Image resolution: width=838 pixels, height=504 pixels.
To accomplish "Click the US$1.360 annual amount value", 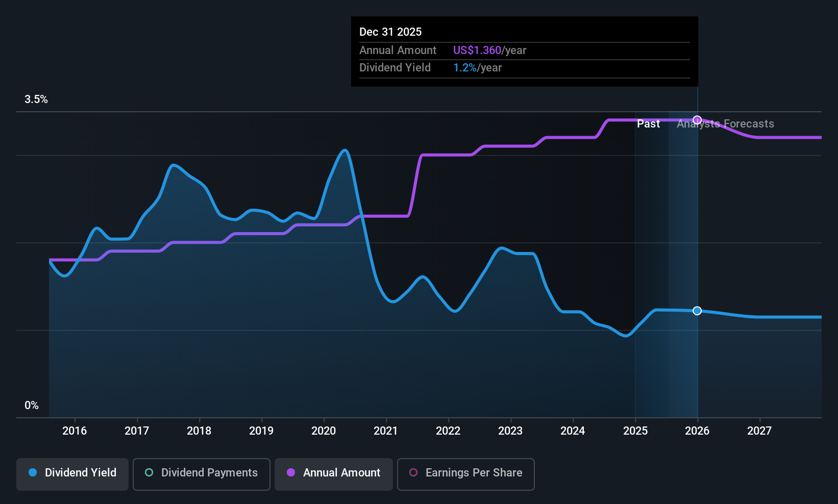I will click(477, 51).
